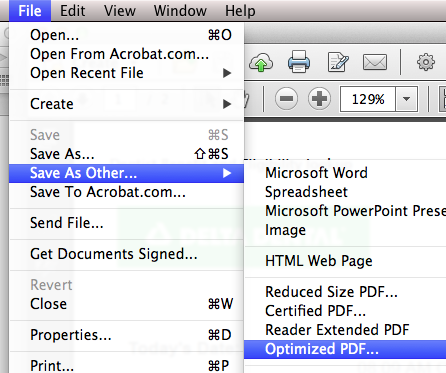Click the envelope email icon
The width and height of the screenshot is (446, 373).
(x=375, y=62)
